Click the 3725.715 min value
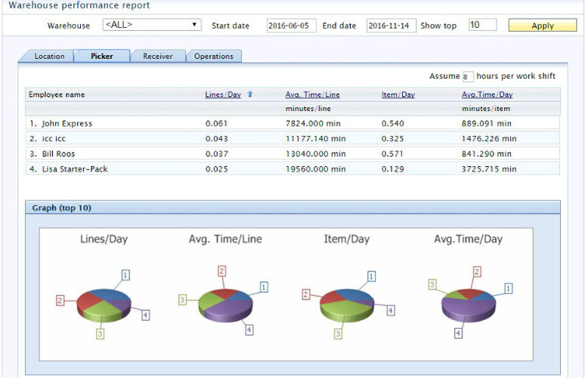The image size is (588, 378). 489,169
